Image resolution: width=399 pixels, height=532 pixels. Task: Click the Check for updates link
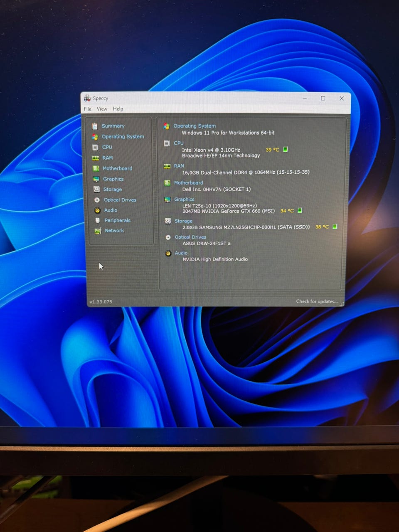pos(317,301)
